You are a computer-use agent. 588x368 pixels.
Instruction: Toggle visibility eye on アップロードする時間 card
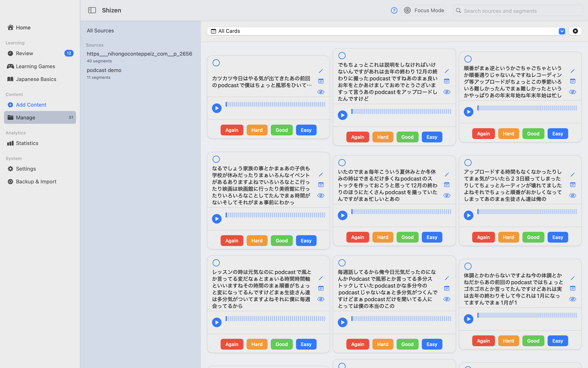(x=572, y=196)
